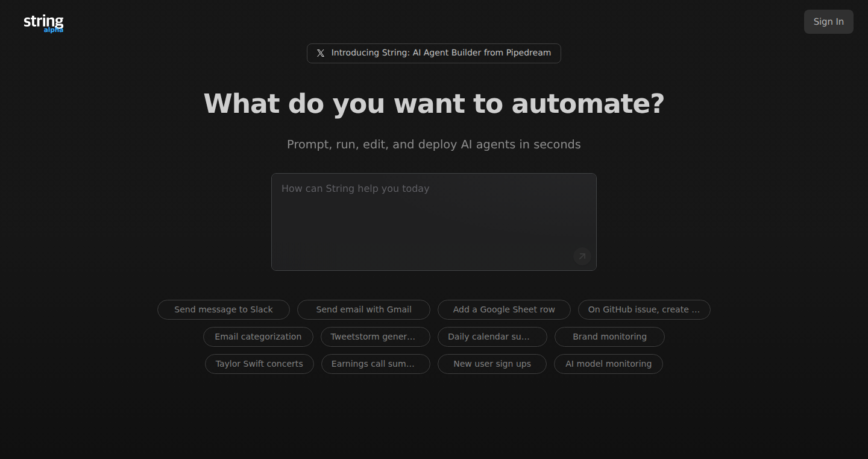Focus the 'How can String help you today' box
Viewport: 868px width, 459px height.
tap(434, 222)
